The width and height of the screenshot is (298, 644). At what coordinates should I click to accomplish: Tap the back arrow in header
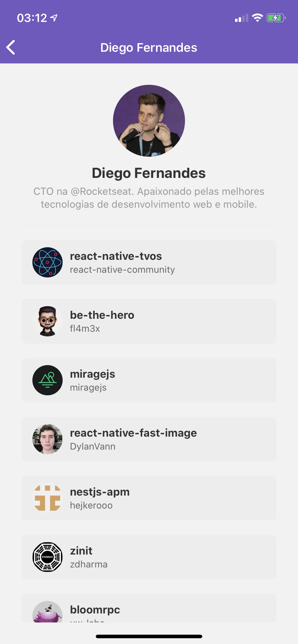11,47
